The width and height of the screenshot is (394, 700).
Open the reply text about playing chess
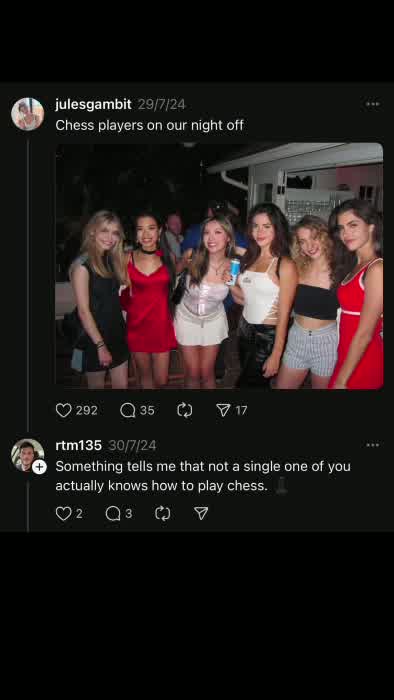(203, 476)
